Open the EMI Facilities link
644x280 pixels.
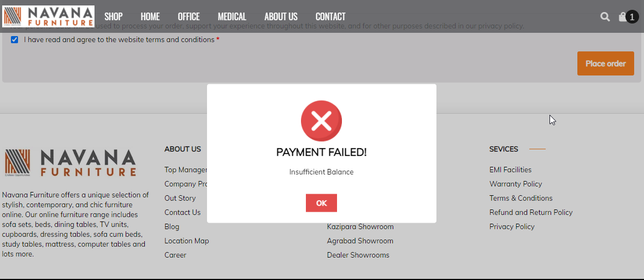coord(510,170)
